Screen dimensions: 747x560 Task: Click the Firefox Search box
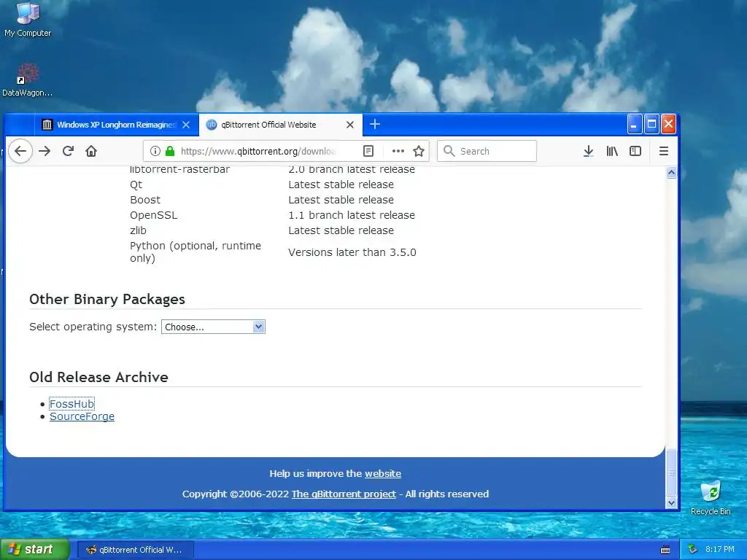[x=487, y=151]
